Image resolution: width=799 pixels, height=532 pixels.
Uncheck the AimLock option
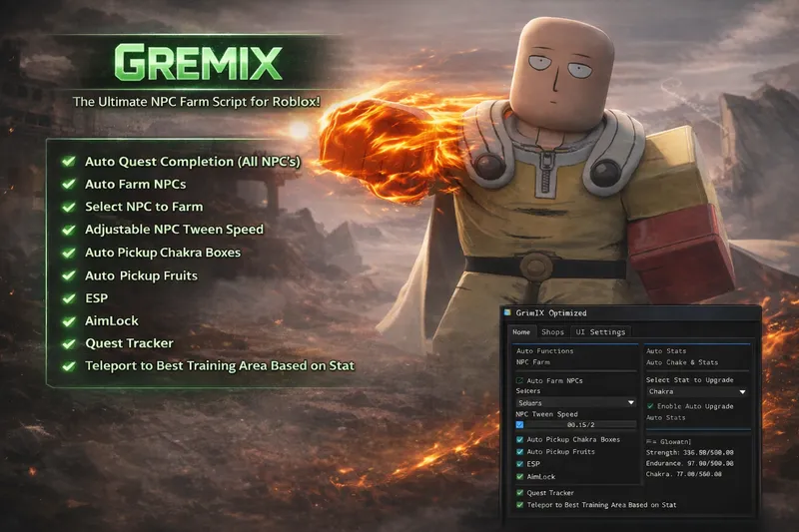519,476
